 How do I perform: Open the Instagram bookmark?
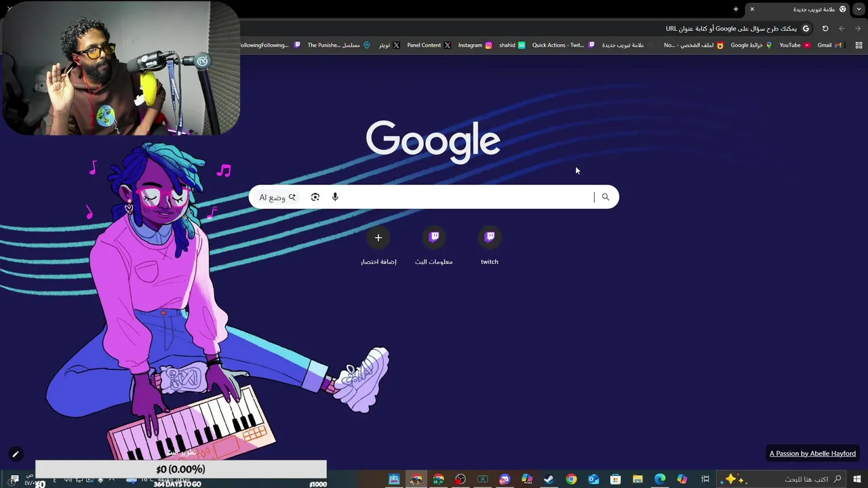(x=475, y=45)
